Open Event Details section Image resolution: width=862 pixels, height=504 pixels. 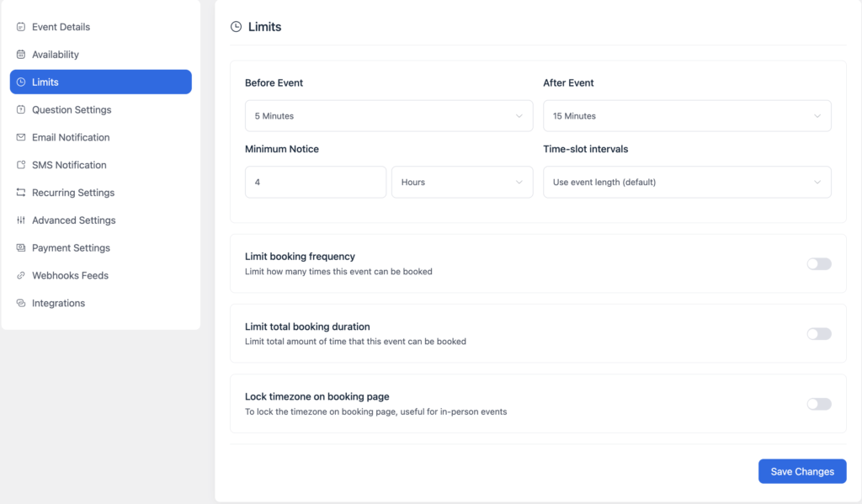click(x=101, y=26)
